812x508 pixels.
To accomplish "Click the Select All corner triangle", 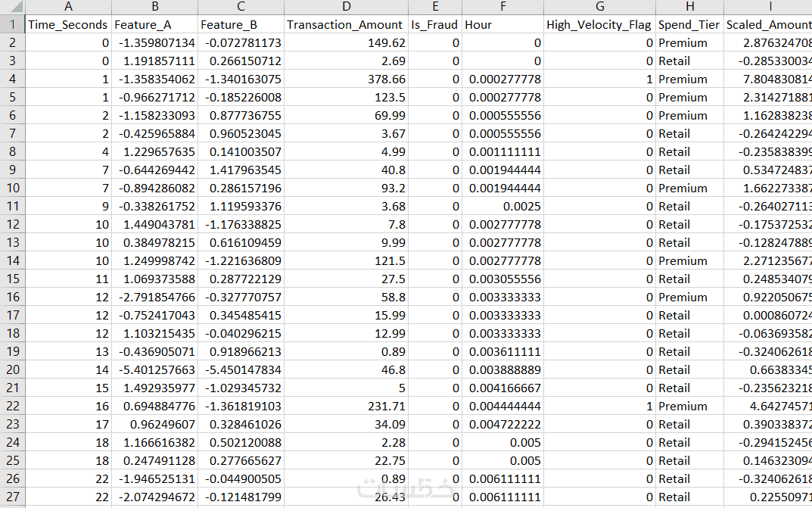I will click(12, 7).
